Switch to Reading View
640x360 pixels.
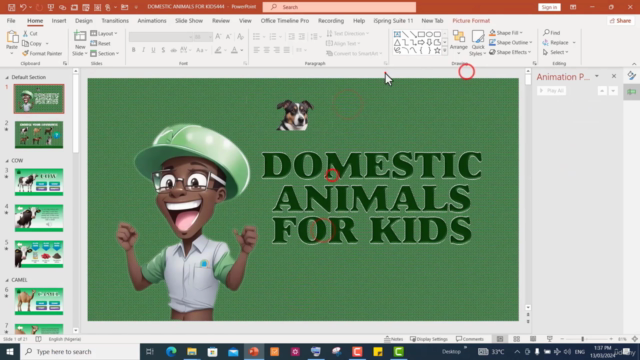coord(533,339)
